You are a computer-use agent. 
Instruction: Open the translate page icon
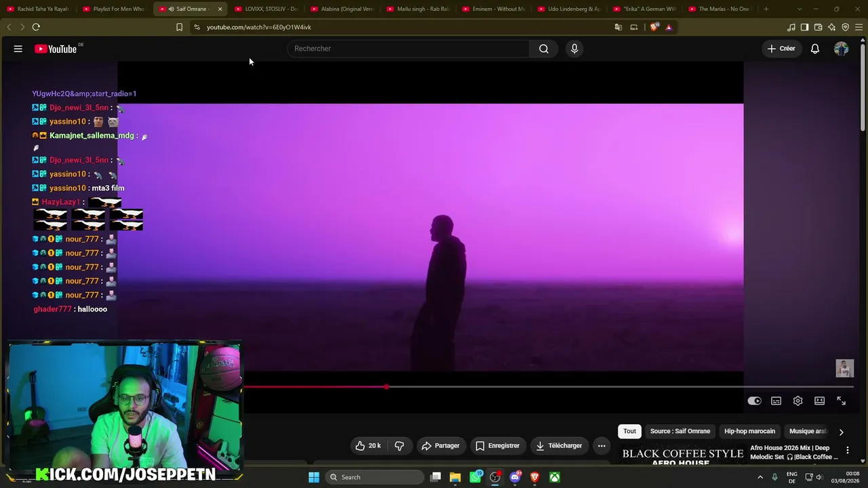tap(618, 27)
